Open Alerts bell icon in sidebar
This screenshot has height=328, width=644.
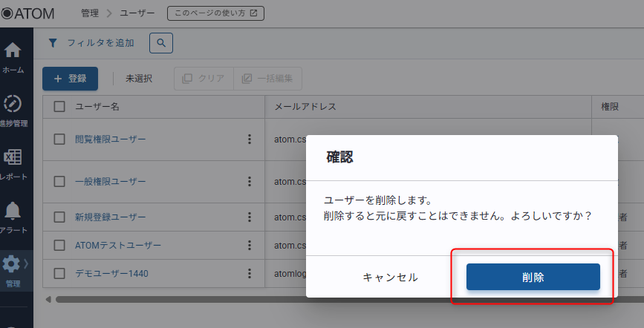[x=13, y=211]
